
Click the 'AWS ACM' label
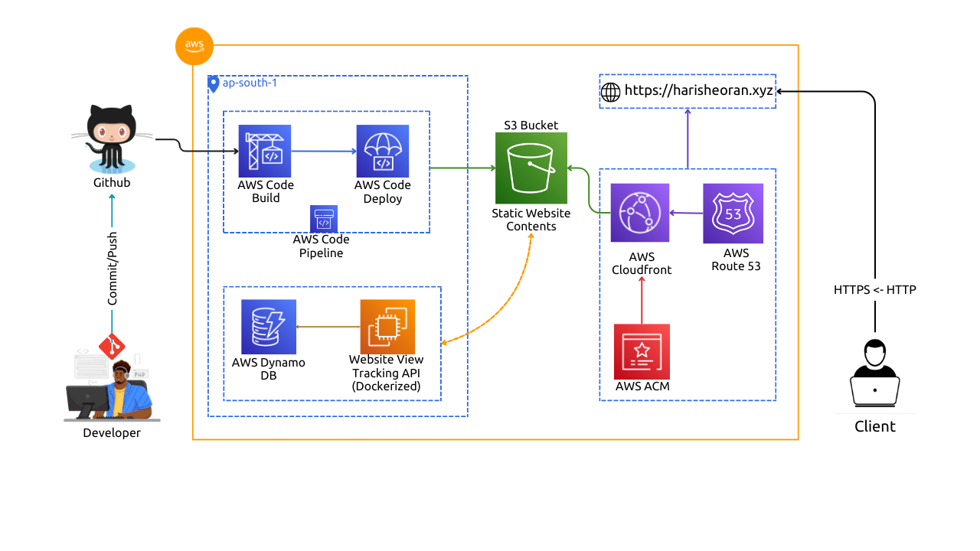click(x=642, y=386)
